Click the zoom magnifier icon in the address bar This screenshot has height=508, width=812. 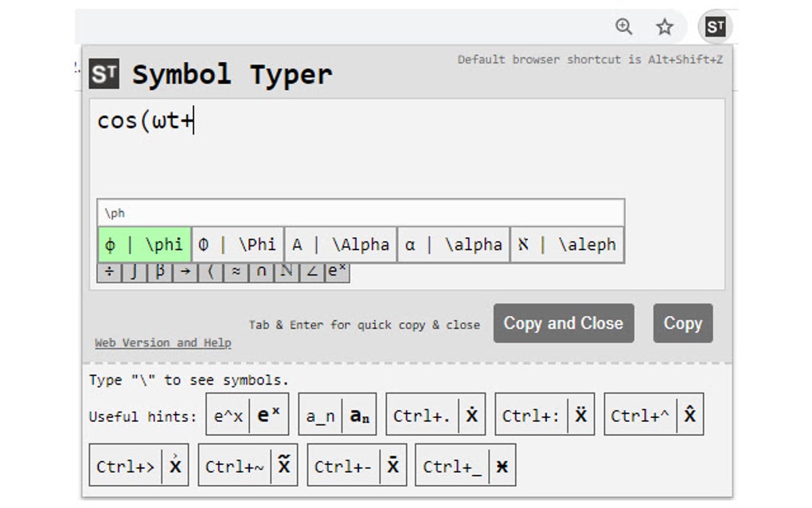click(x=624, y=26)
